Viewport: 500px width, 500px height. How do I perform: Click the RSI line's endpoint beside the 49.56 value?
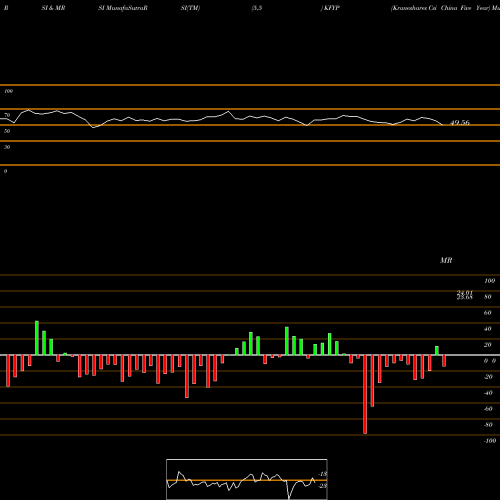[443, 125]
